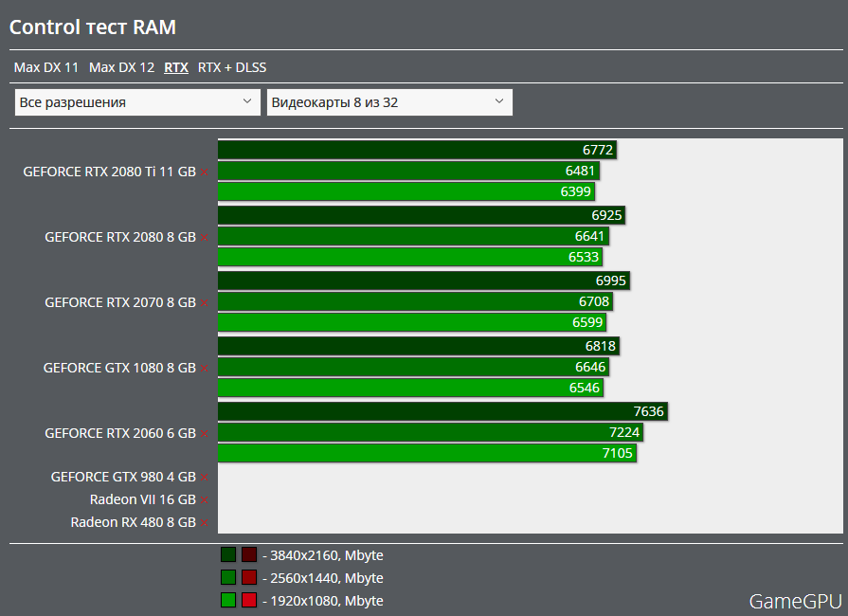Delete Radeon VII 16 GB using X
The width and height of the screenshot is (848, 616).
tap(204, 500)
